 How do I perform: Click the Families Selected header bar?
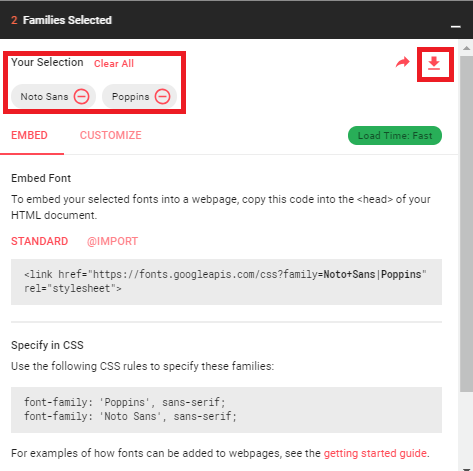[236, 20]
